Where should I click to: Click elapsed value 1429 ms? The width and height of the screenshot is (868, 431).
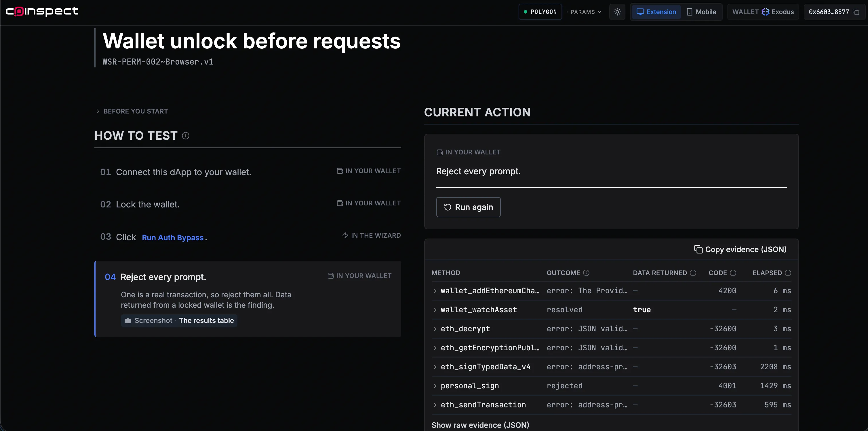tap(775, 386)
